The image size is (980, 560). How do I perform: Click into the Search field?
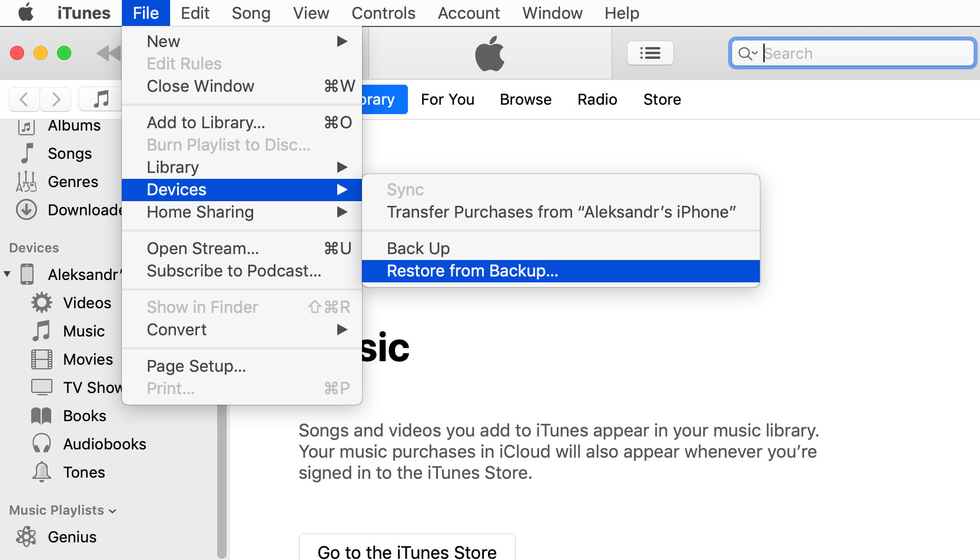(852, 54)
